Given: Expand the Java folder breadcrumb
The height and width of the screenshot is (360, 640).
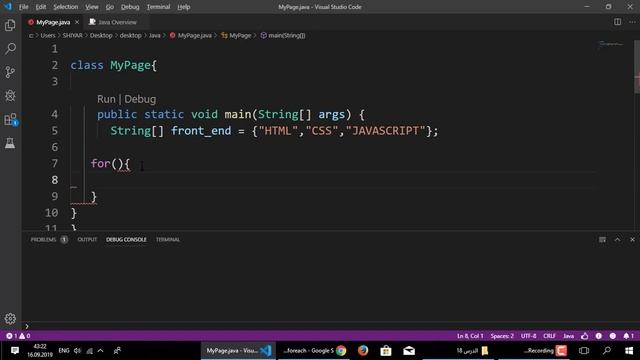Looking at the screenshot, I should 154,36.
